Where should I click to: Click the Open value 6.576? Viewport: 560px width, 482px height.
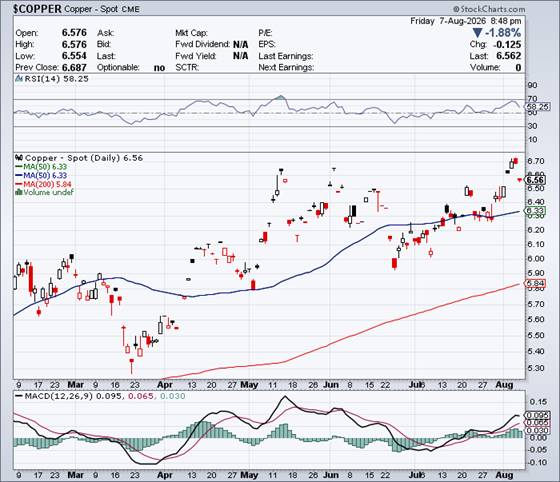pyautogui.click(x=74, y=32)
